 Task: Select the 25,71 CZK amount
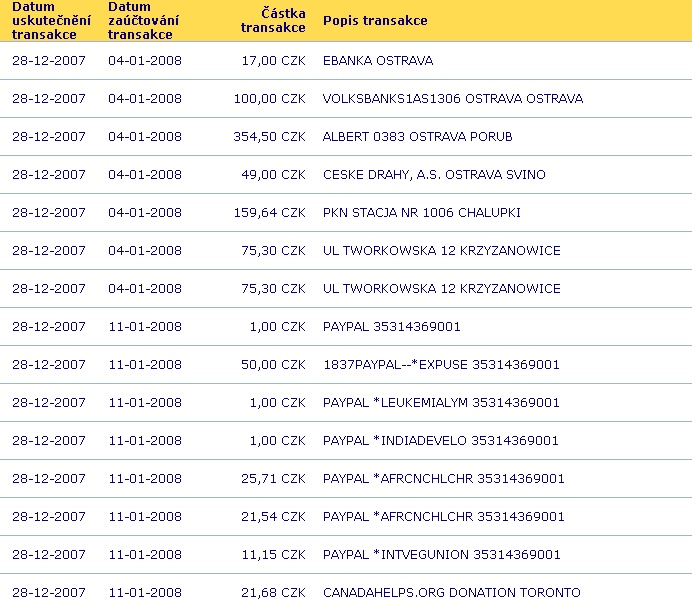tap(273, 478)
